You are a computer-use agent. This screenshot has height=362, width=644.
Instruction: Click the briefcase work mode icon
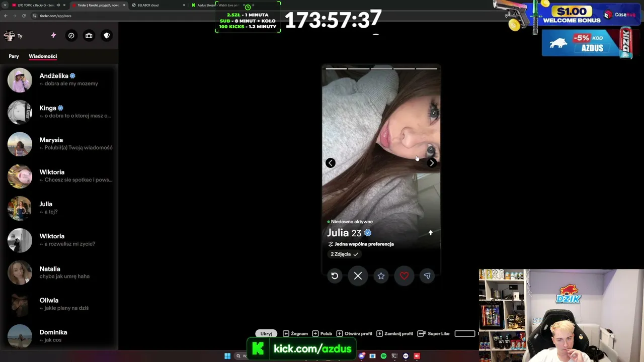click(89, 36)
